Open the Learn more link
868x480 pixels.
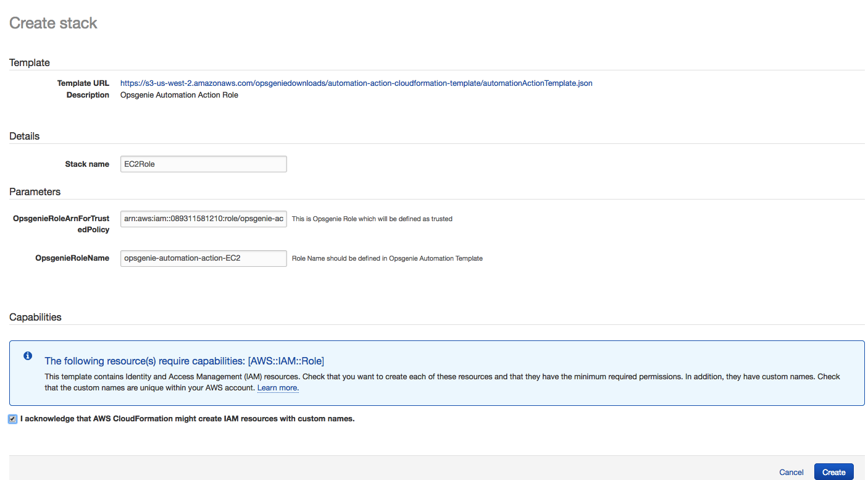pyautogui.click(x=278, y=388)
